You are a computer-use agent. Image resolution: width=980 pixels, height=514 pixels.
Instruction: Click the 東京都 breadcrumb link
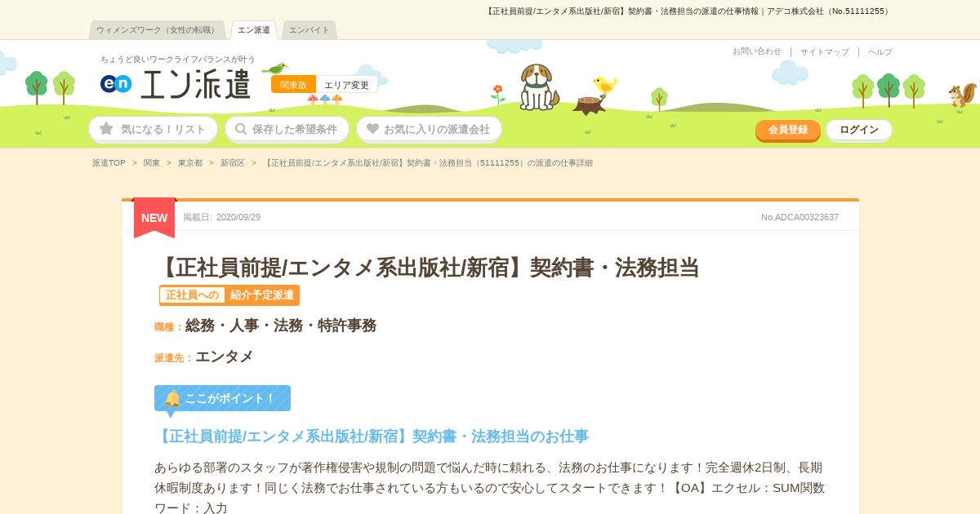click(190, 163)
